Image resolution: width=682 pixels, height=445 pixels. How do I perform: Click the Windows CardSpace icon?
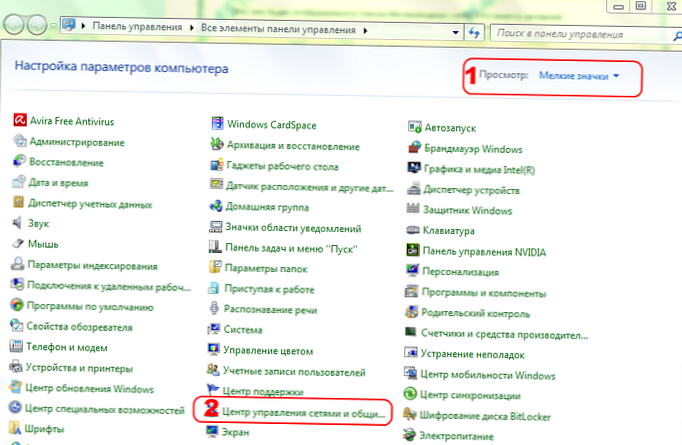[x=217, y=124]
